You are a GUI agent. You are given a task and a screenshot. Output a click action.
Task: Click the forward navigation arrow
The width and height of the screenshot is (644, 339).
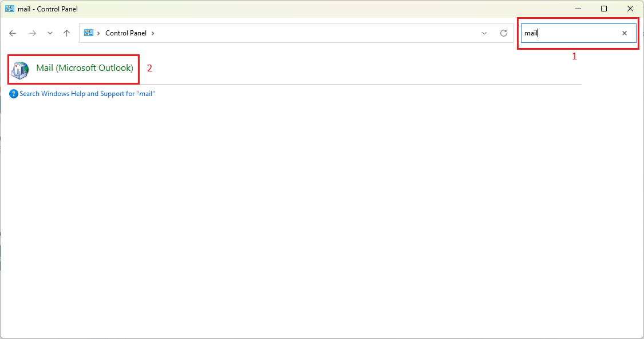pos(33,33)
